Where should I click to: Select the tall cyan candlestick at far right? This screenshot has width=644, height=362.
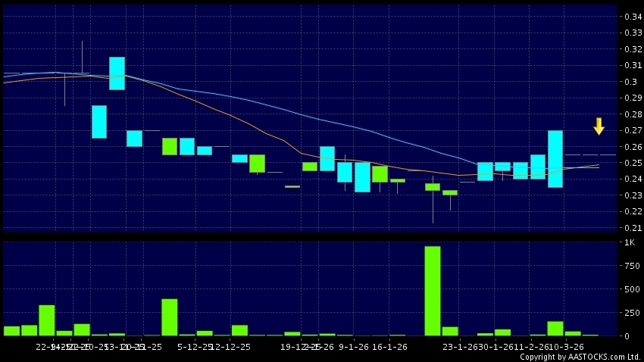555,159
